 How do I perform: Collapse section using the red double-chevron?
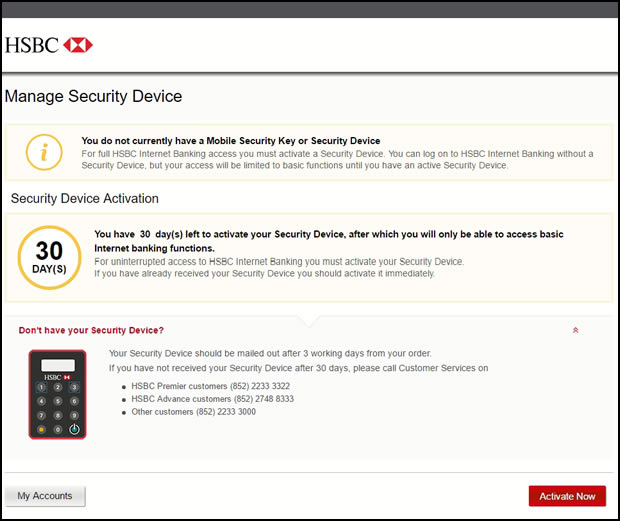[x=575, y=330]
